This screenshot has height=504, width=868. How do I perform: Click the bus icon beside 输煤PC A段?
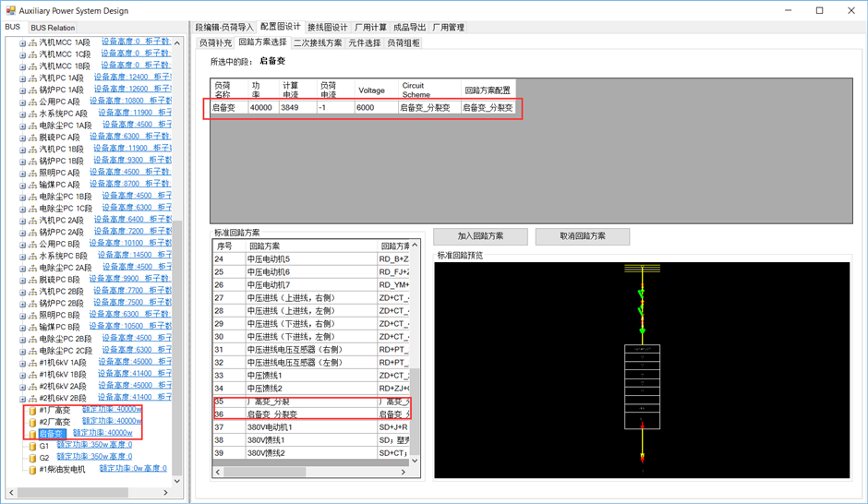(32, 185)
